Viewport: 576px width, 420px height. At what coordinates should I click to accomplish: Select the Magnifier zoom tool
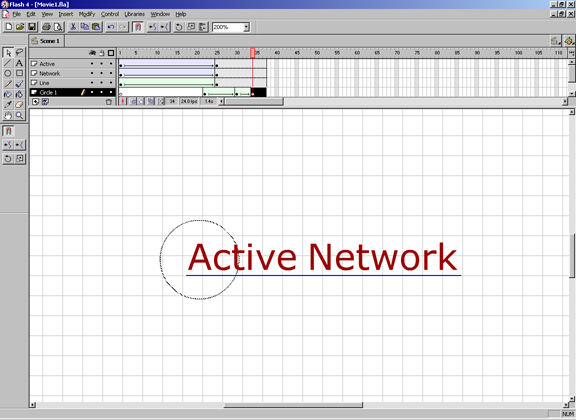19,115
